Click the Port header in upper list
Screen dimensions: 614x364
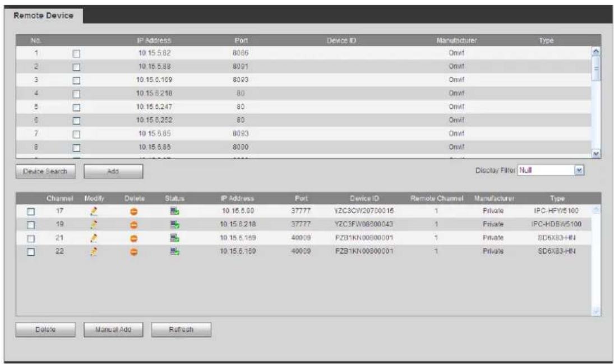pyautogui.click(x=241, y=40)
